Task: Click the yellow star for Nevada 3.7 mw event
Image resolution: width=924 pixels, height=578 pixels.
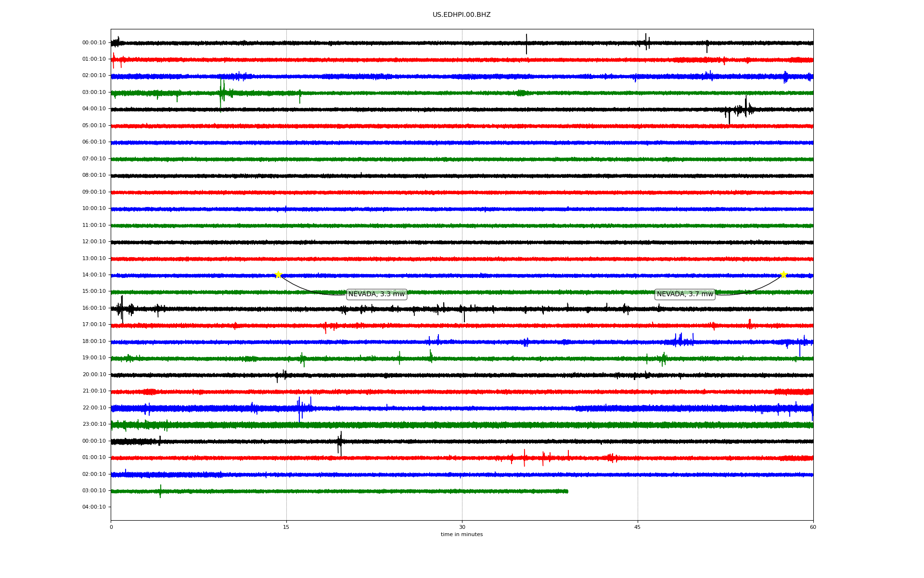Action: pos(783,275)
